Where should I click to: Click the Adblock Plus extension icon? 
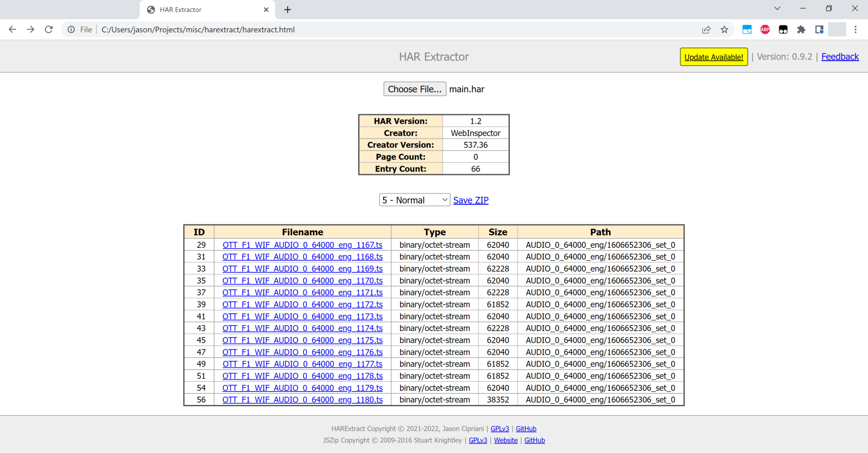[x=765, y=29]
